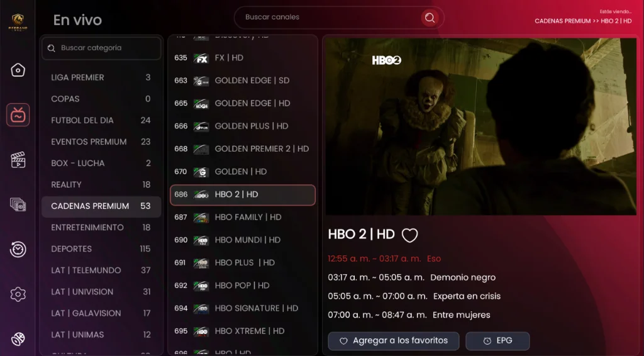The image size is (644, 356).
Task: Play channel HBO PLUS | HD
Action: 243,263
